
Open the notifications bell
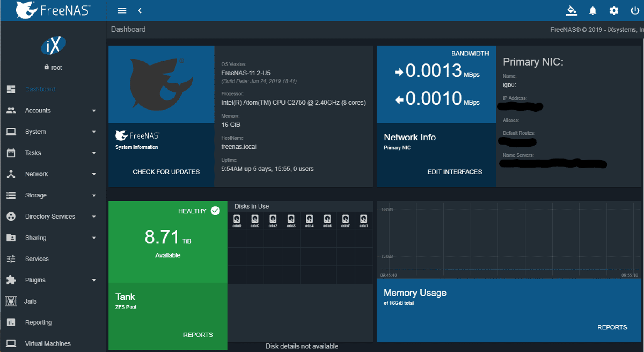click(592, 10)
